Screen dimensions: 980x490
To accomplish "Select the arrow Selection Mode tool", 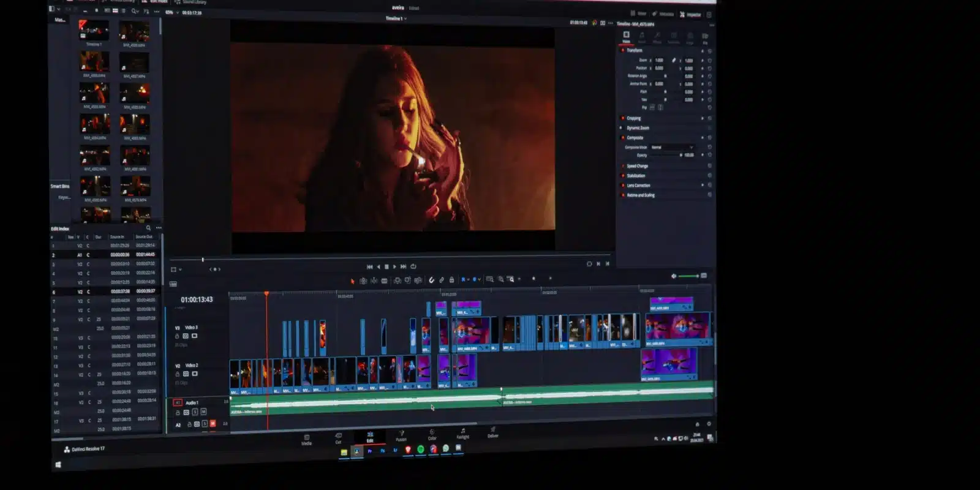I will pyautogui.click(x=352, y=281).
